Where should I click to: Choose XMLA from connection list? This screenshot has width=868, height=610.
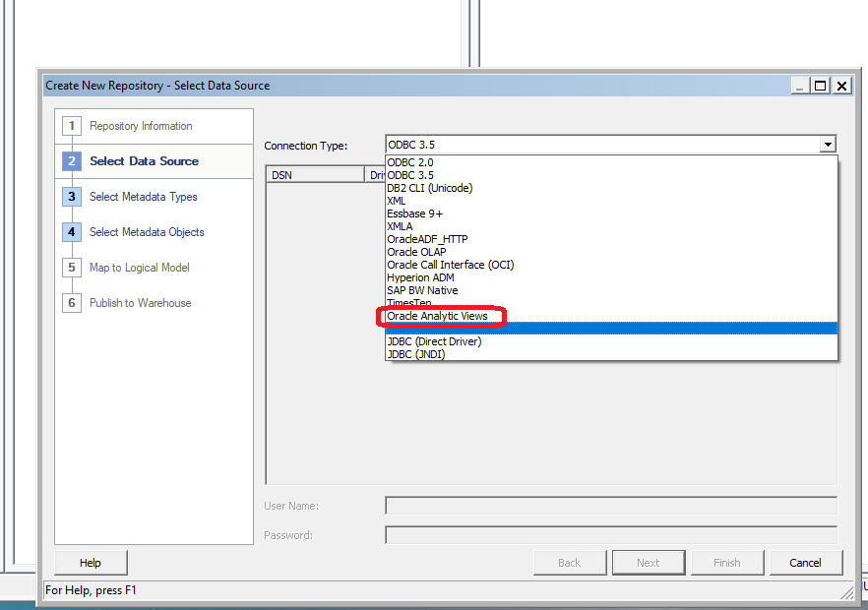[611, 226]
